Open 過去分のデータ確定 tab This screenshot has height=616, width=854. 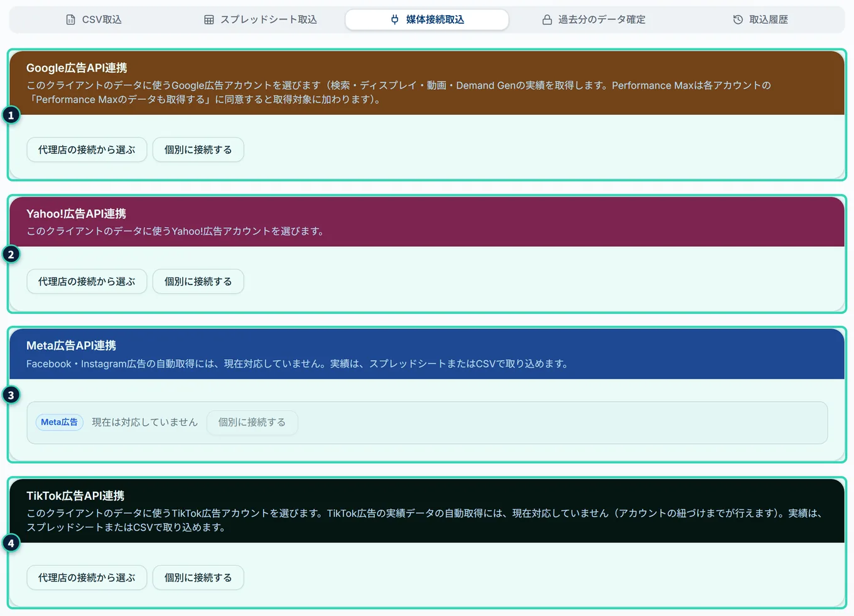(593, 19)
